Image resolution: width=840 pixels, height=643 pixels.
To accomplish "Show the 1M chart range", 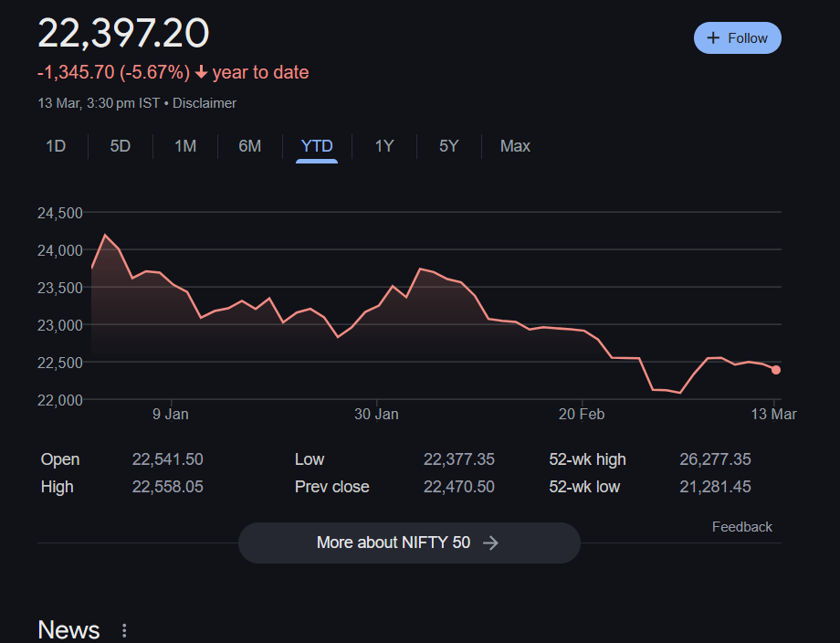I will [x=185, y=146].
